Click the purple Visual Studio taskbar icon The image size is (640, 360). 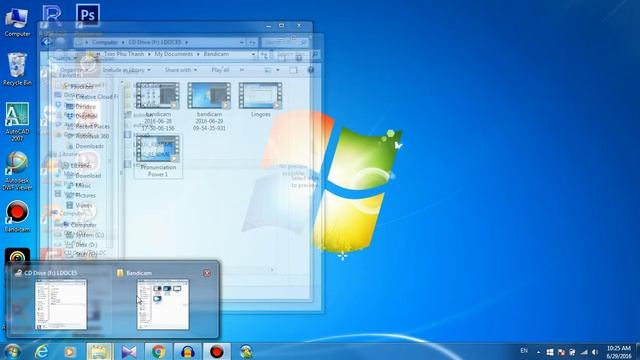[129, 351]
